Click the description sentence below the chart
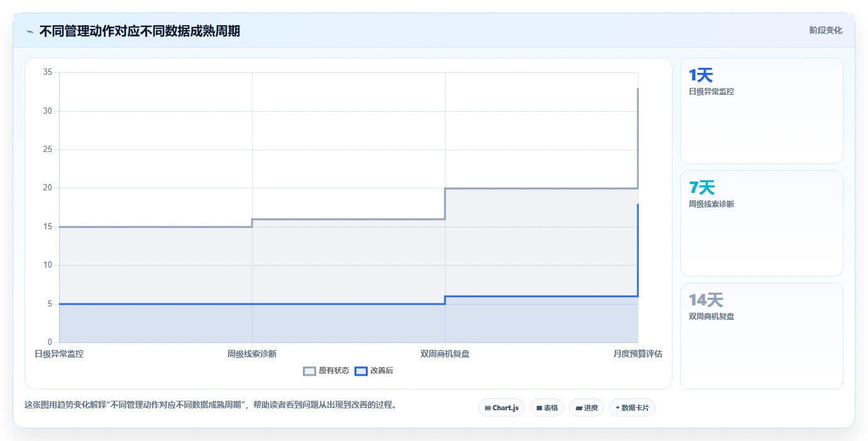The image size is (868, 441). pyautogui.click(x=211, y=405)
